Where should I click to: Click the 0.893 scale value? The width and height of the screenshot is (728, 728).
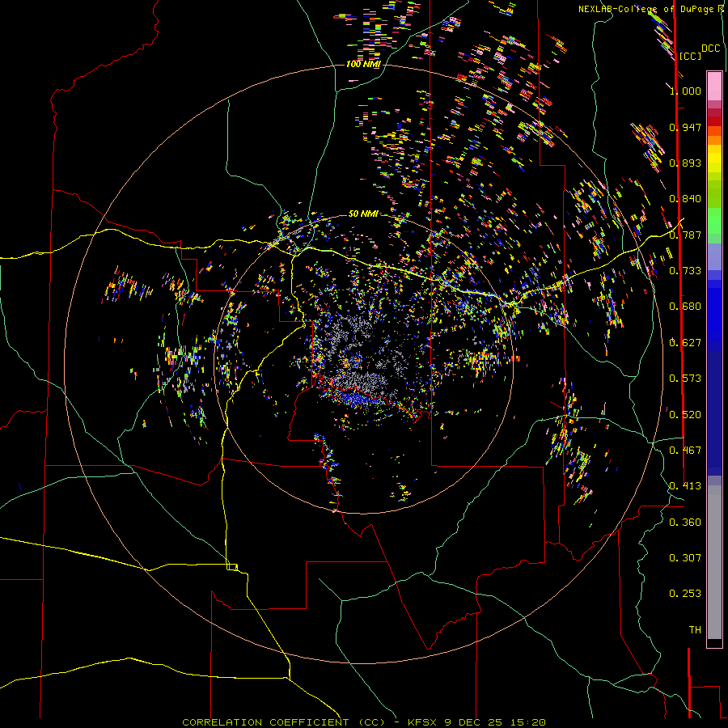(x=685, y=163)
